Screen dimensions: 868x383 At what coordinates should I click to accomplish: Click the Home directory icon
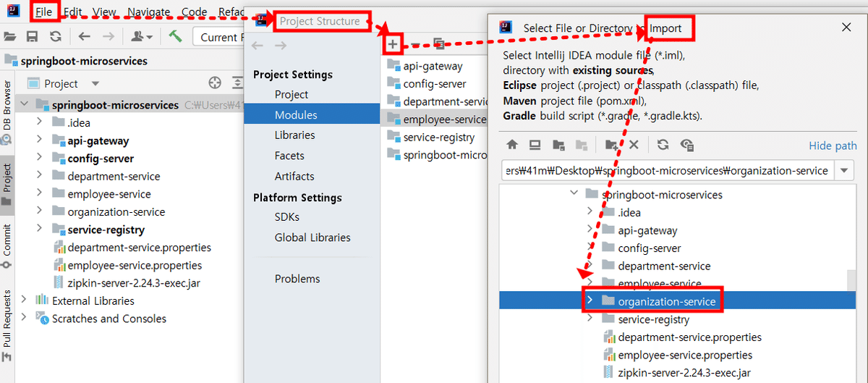[512, 145]
